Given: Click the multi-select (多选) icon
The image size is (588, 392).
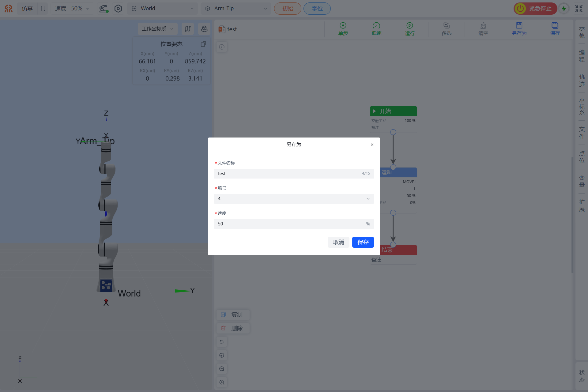Looking at the screenshot, I should [446, 26].
